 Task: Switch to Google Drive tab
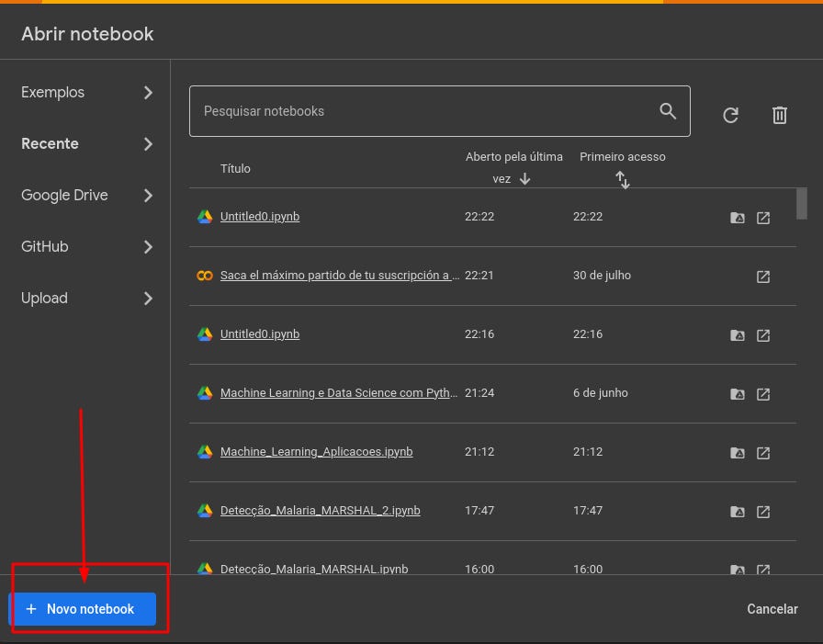tap(64, 196)
